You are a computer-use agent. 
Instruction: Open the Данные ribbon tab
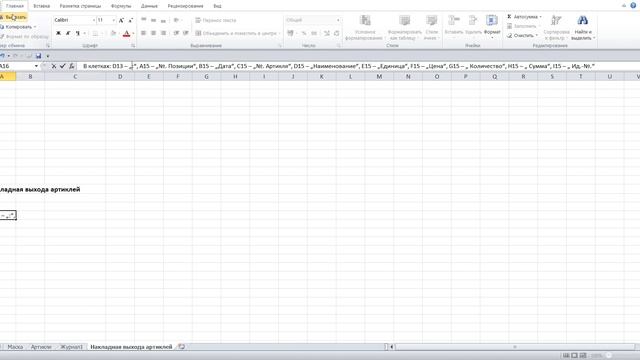coord(149,6)
